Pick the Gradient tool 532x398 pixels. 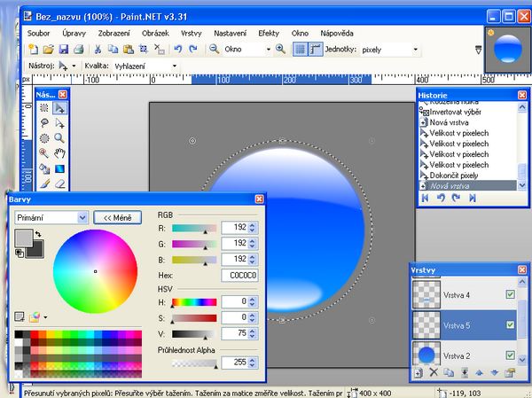point(59,168)
